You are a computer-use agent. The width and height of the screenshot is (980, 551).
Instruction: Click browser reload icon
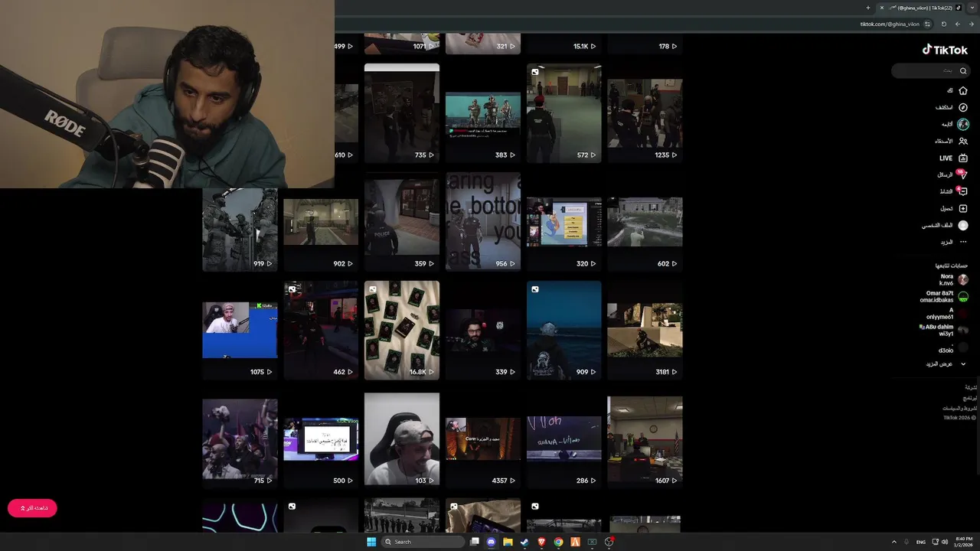943,24
